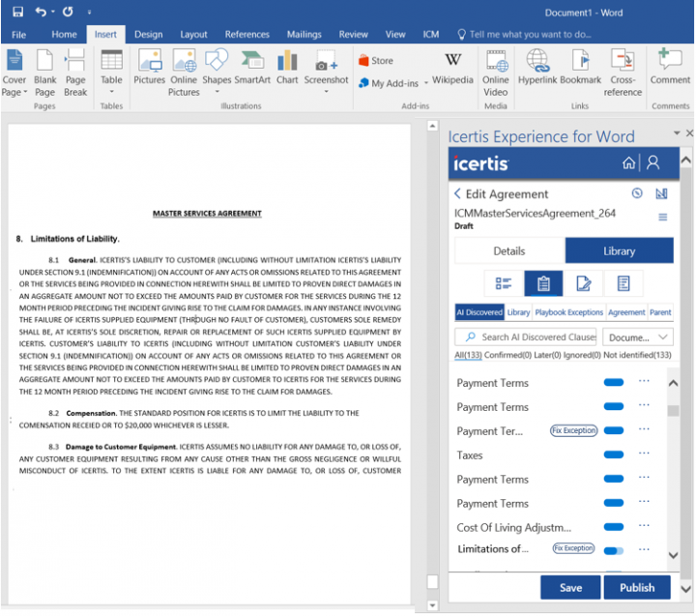This screenshot has height=616, width=696.
Task: Click the clause list scrollbar thumb
Action: click(x=673, y=410)
